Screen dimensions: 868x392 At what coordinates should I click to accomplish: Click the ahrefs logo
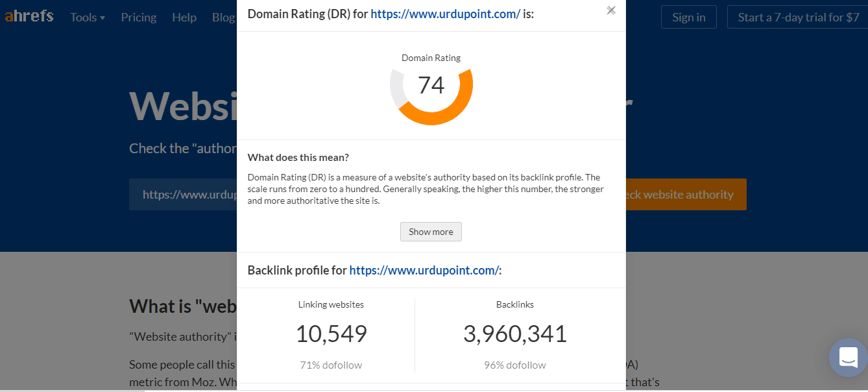pyautogui.click(x=29, y=16)
